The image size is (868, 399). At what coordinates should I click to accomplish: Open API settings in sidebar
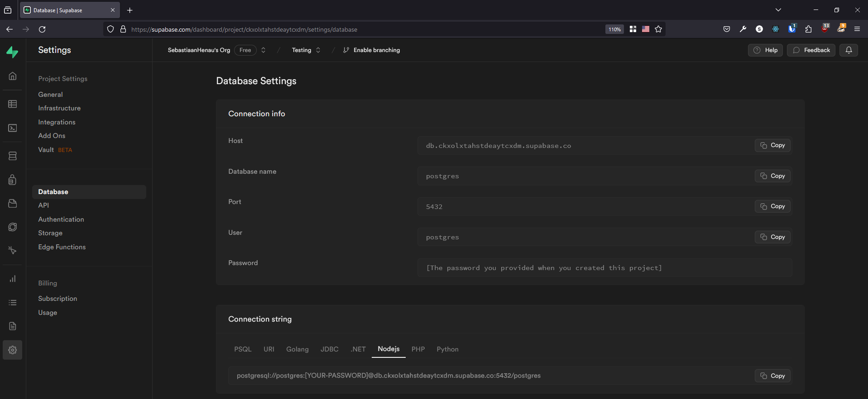point(43,205)
